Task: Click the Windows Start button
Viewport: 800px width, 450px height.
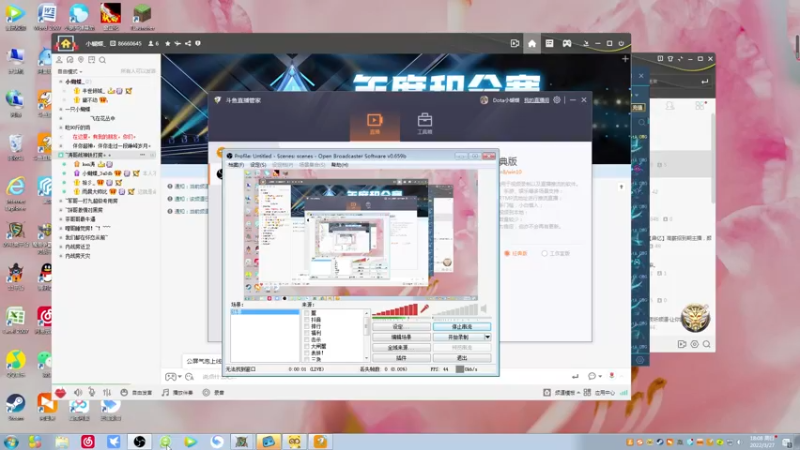Action: 11,441
